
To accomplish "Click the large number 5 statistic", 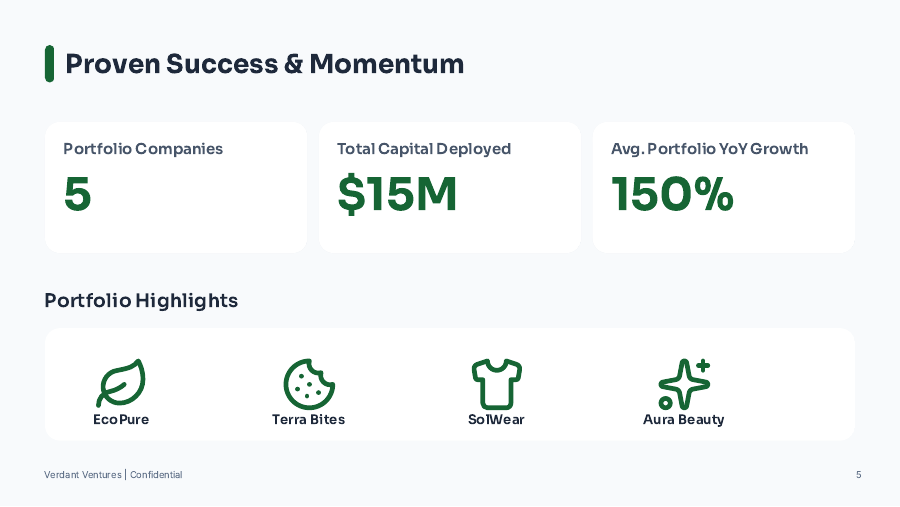I will (x=77, y=195).
